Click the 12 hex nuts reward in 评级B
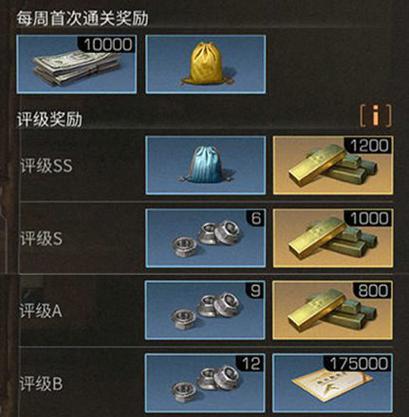The image size is (409, 417). click(206, 383)
